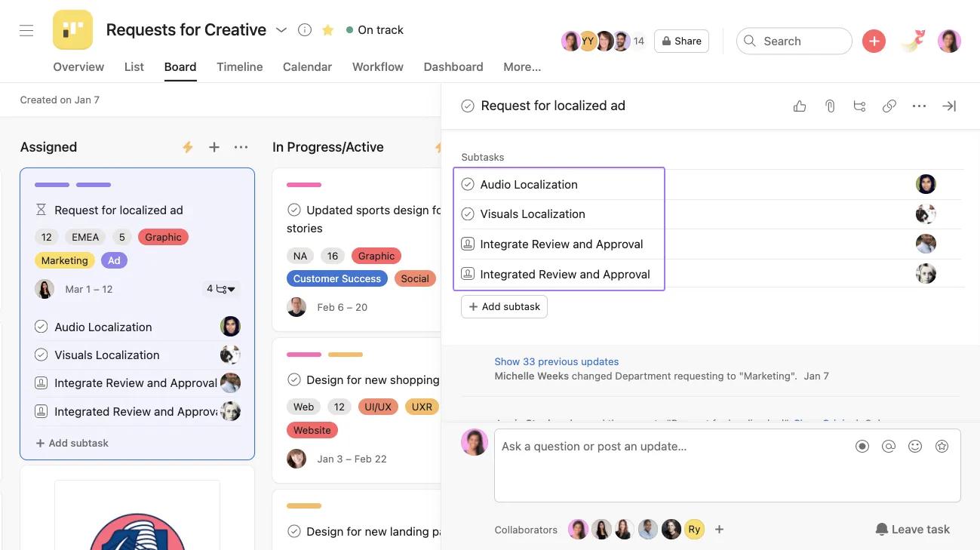Screen dimensions: 980x550
Task: Insert an emoji into the comment
Action: click(915, 446)
